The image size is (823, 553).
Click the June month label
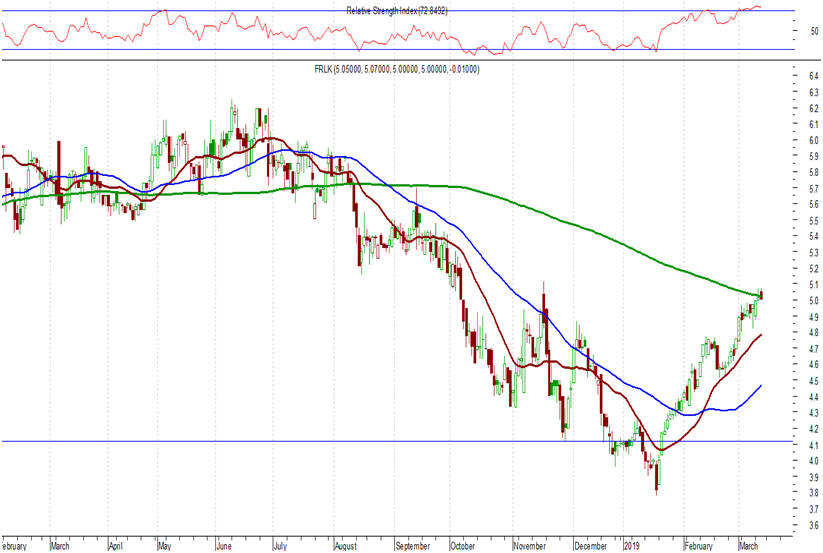(x=224, y=546)
